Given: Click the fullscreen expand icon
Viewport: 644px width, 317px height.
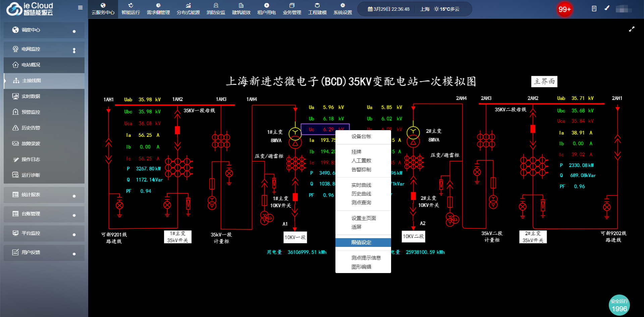Looking at the screenshot, I should coord(632,29).
